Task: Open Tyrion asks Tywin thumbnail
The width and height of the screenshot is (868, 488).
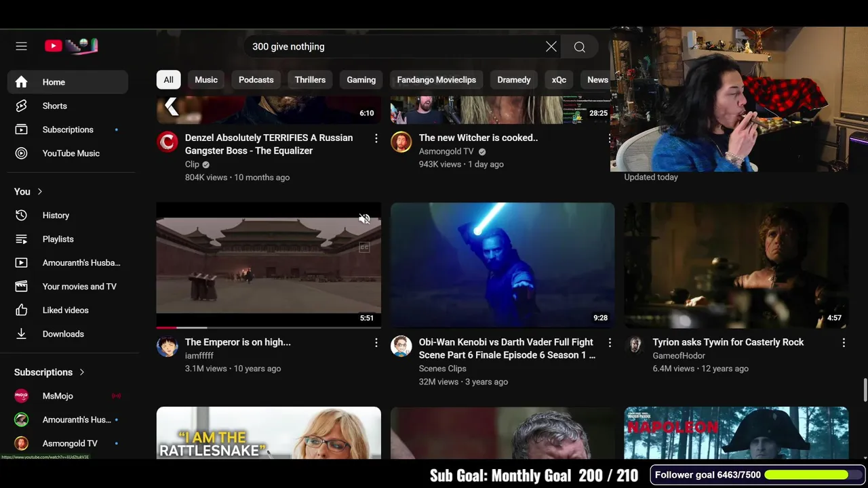Action: coord(736,265)
